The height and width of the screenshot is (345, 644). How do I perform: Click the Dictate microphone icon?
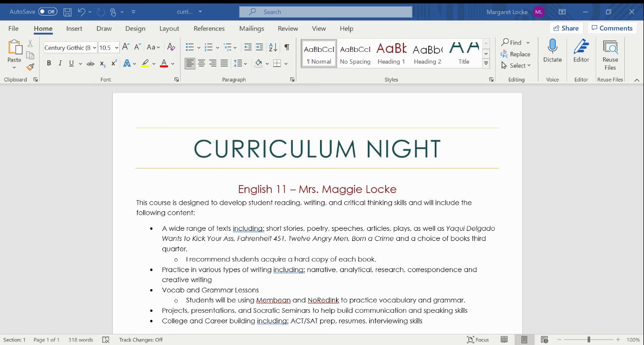tap(552, 51)
